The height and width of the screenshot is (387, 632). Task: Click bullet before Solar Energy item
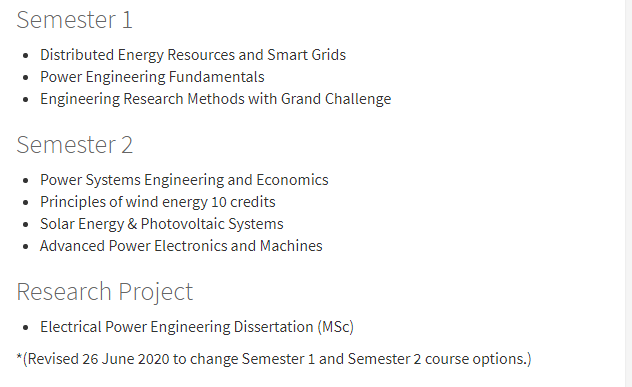pos(26,225)
